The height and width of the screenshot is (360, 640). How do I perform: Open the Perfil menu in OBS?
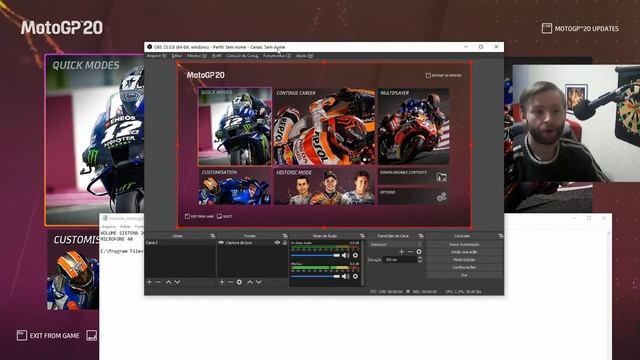(x=217, y=56)
